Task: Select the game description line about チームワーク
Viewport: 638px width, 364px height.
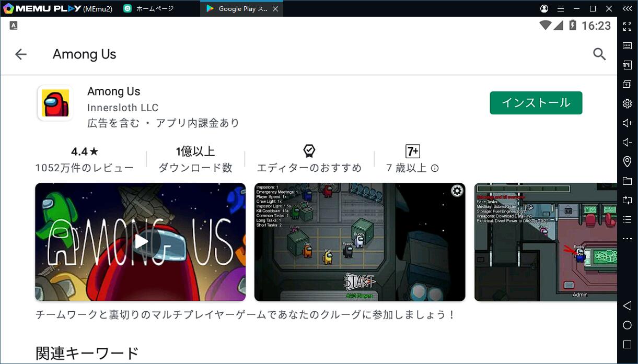Action: [245, 315]
